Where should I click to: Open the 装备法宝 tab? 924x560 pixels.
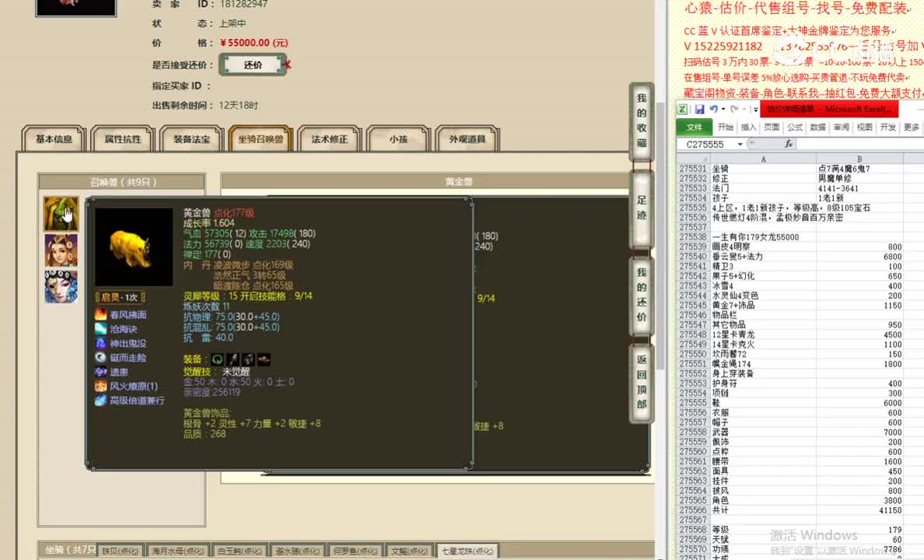click(191, 139)
